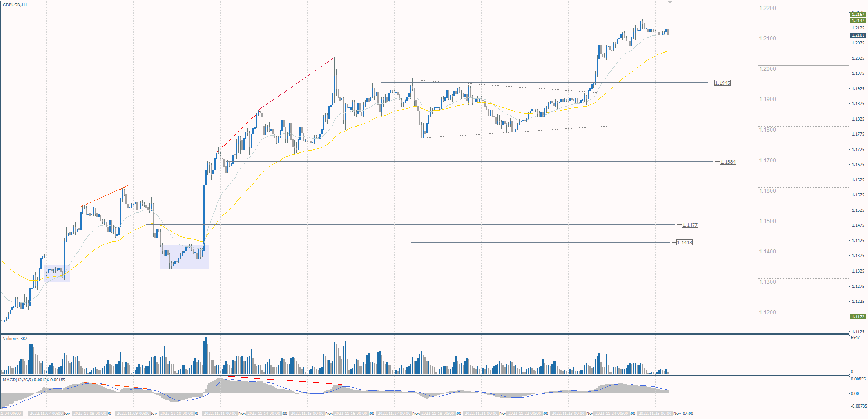
Task: Click the 1.1300 round-number label
Action: point(767,282)
